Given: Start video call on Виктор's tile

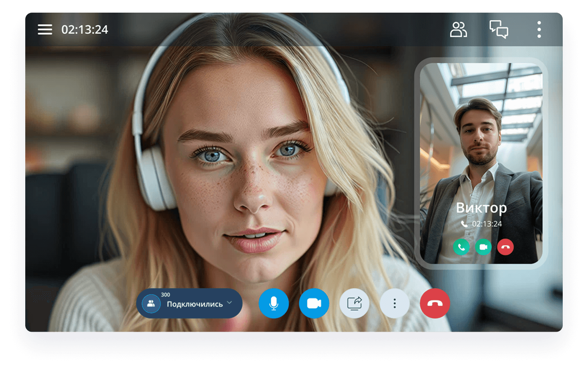Looking at the screenshot, I should [483, 247].
